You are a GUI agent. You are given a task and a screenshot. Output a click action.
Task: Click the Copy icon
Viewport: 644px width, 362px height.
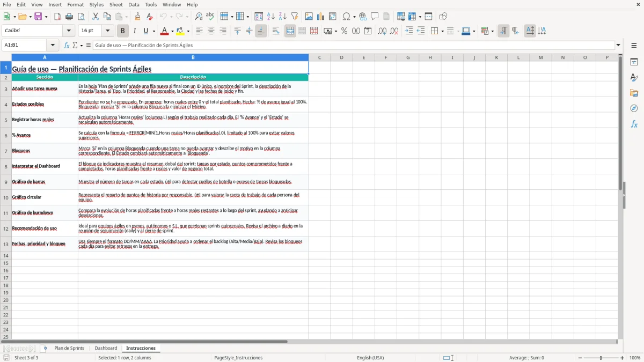click(x=107, y=17)
